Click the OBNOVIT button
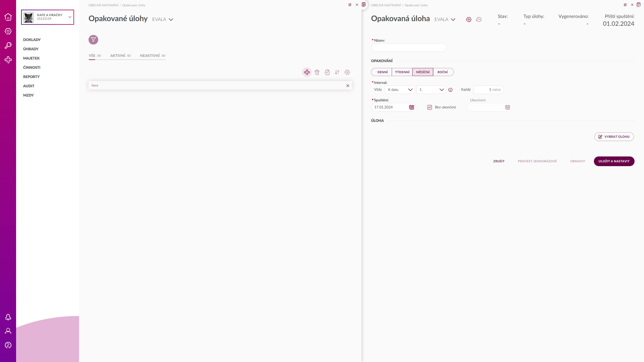 pyautogui.click(x=577, y=161)
